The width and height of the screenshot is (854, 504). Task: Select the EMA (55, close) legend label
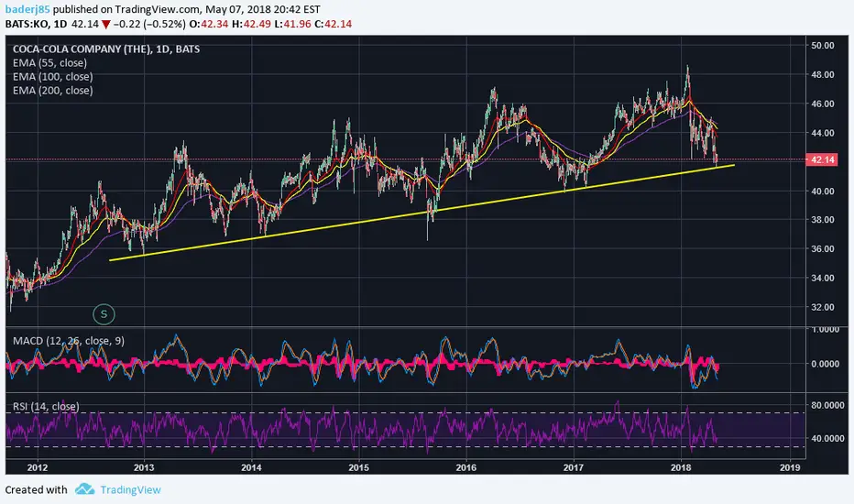(x=49, y=62)
